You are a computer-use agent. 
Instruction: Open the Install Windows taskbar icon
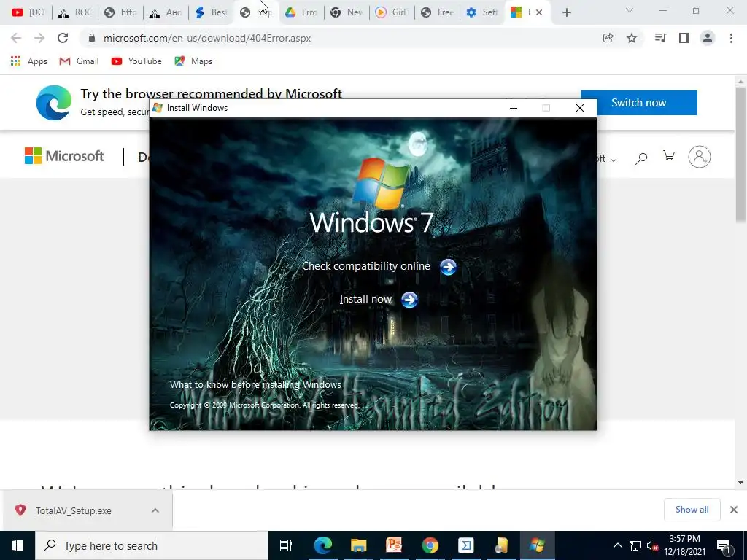click(537, 545)
